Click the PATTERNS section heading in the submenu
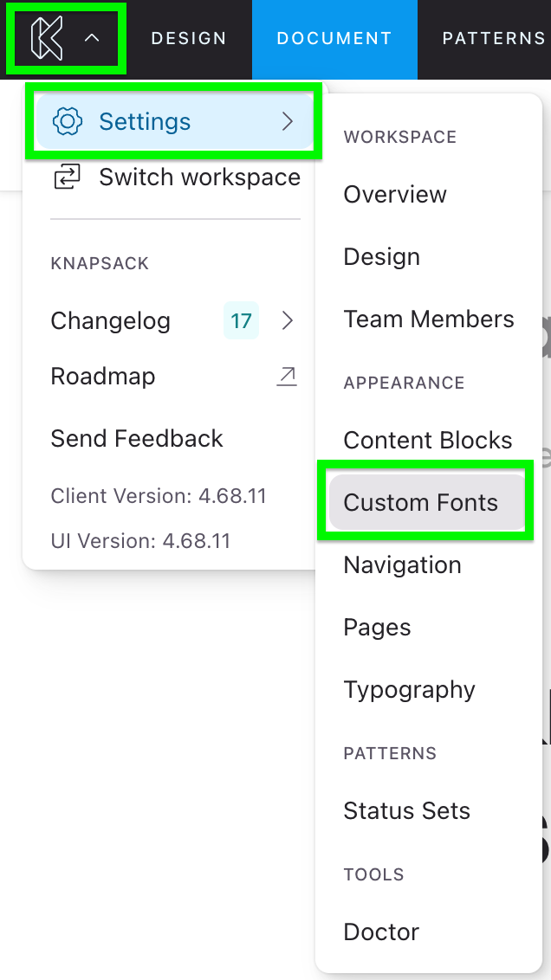The image size is (551, 980). (390, 753)
